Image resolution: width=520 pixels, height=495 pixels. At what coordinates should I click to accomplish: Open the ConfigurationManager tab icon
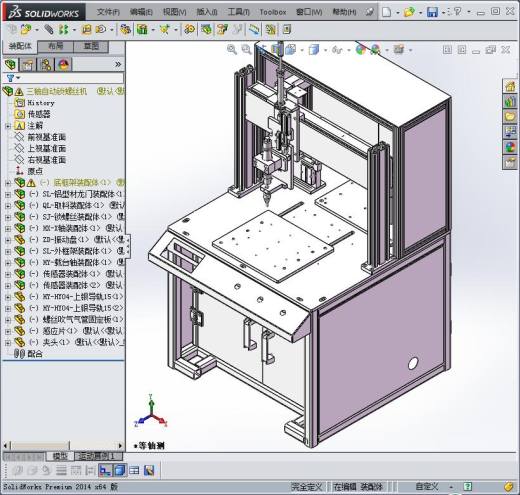coord(45,64)
